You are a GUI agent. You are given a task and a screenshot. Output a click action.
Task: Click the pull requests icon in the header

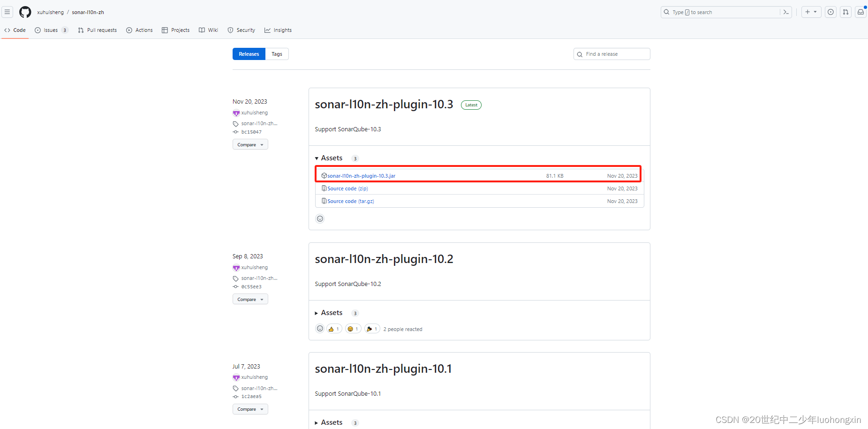click(845, 12)
